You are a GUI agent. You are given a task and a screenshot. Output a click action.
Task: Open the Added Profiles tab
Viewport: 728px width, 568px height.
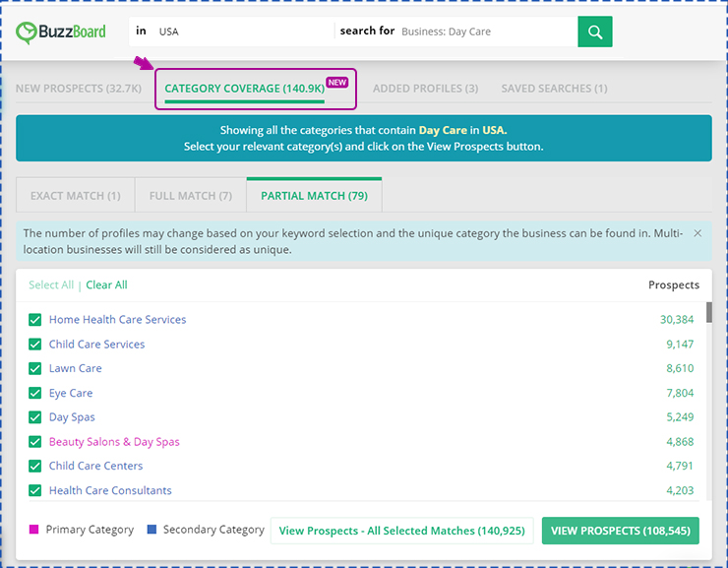(425, 89)
